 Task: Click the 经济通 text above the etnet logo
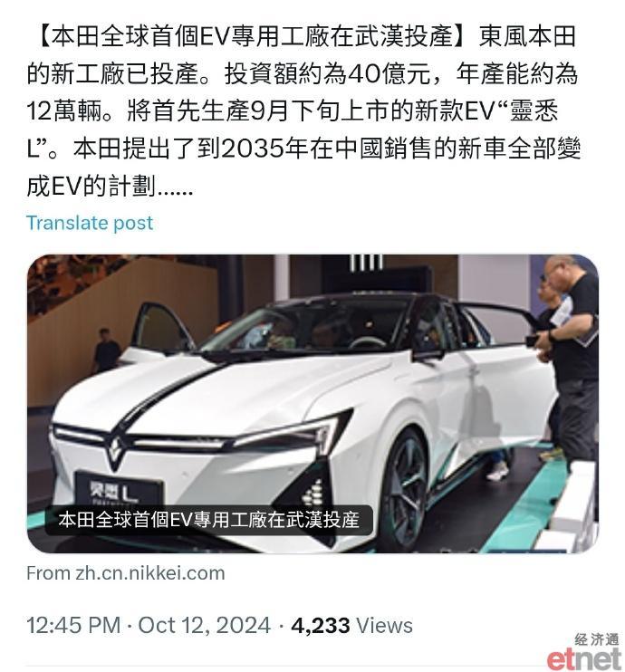597,639
